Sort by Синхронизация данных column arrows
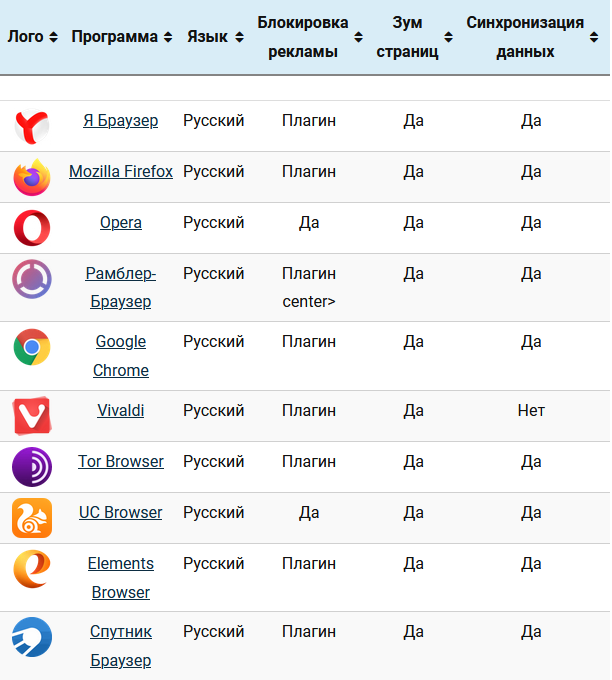612x680 pixels. tap(594, 37)
